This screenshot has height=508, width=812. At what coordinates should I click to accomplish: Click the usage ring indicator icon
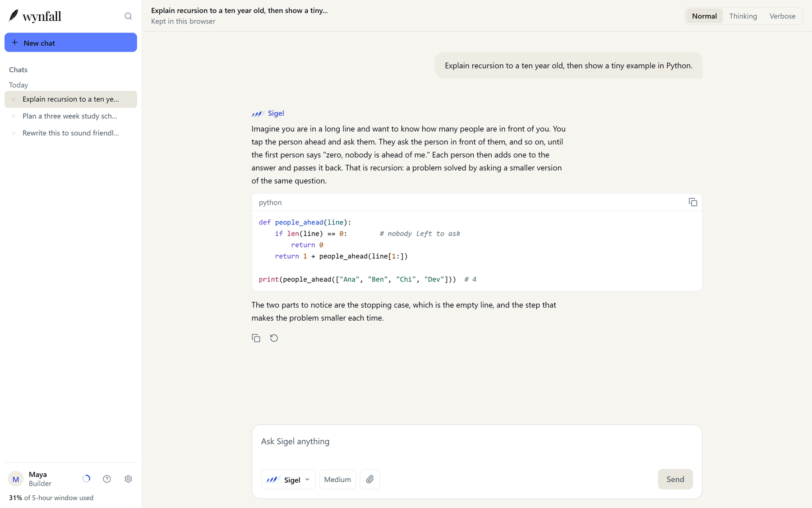coord(86,479)
